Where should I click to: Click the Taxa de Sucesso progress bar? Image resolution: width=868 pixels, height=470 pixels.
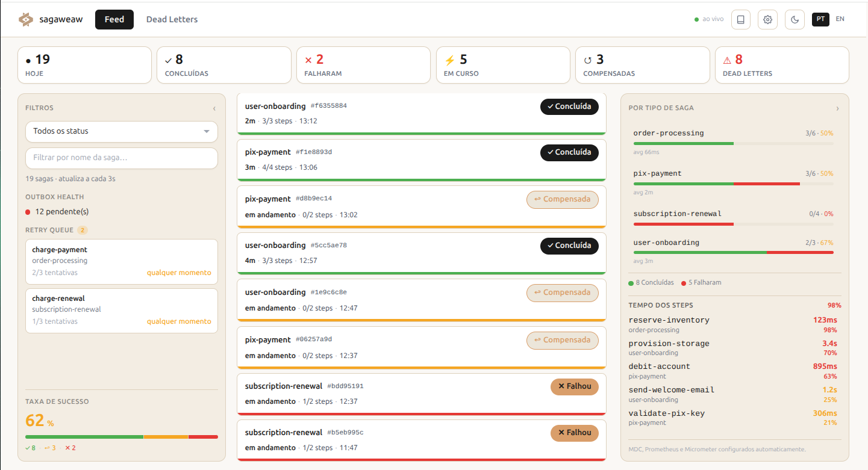point(122,437)
